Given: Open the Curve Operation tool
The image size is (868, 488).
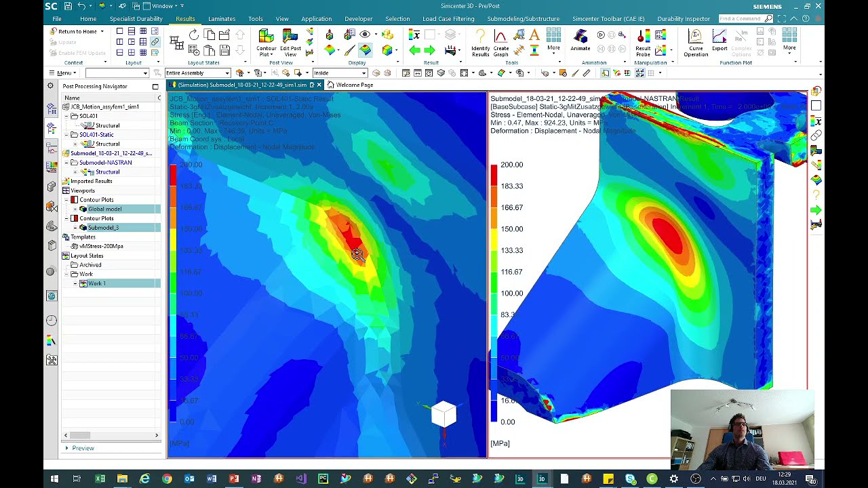Looking at the screenshot, I should coord(696,41).
